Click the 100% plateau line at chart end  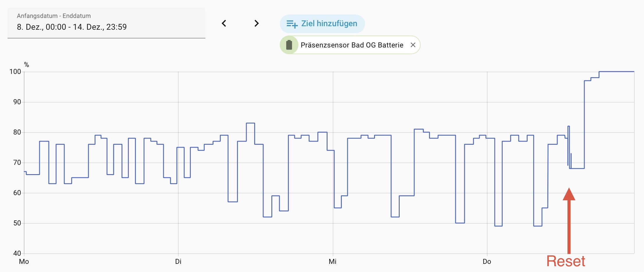(x=617, y=72)
